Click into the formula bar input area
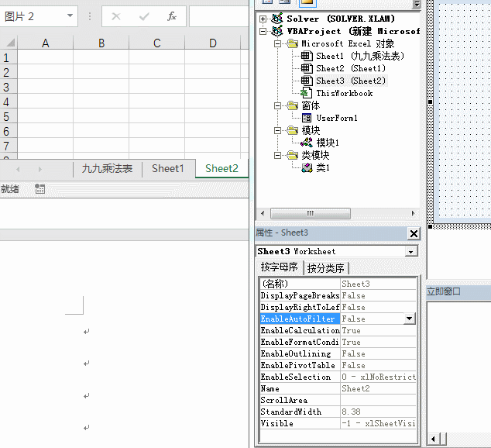The image size is (491, 448). 219,16
